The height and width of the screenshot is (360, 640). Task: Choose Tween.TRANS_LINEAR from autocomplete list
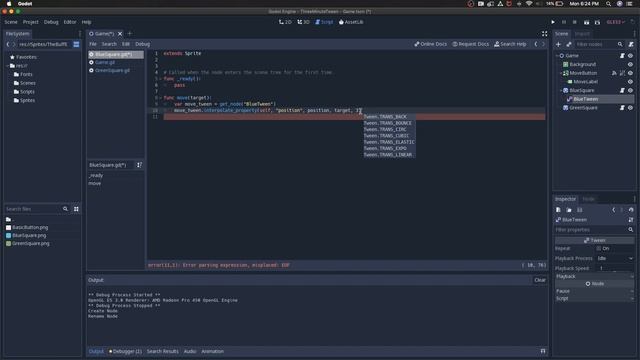pos(388,155)
